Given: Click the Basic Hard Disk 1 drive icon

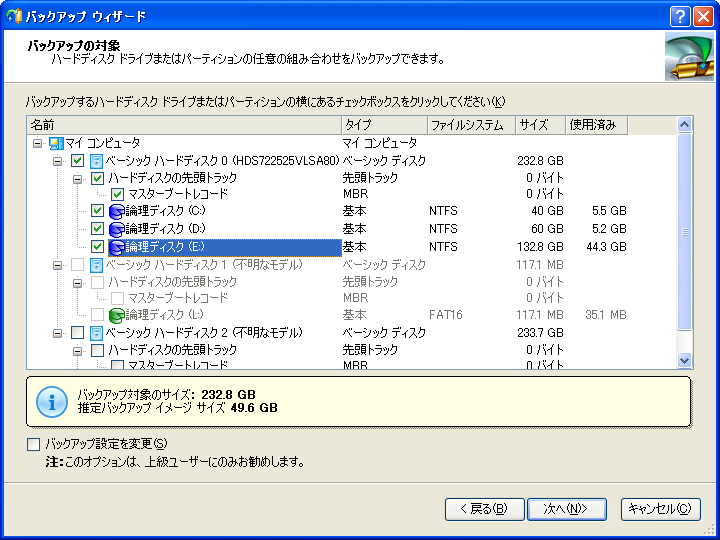Looking at the screenshot, I should (x=96, y=265).
